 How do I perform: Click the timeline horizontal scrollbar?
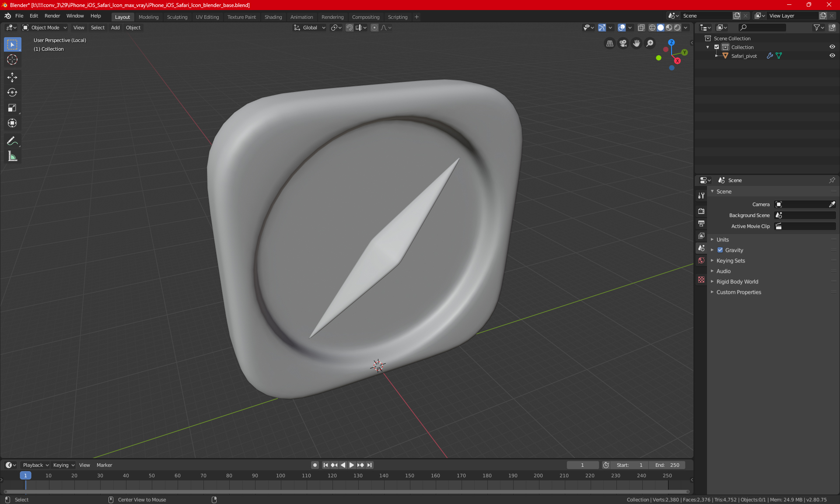[x=346, y=492]
